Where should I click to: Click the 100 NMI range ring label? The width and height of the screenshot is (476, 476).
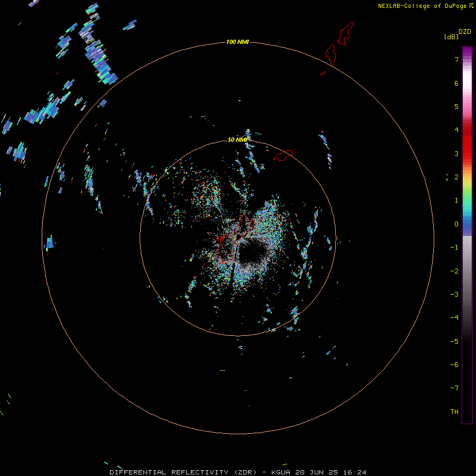[x=237, y=42]
